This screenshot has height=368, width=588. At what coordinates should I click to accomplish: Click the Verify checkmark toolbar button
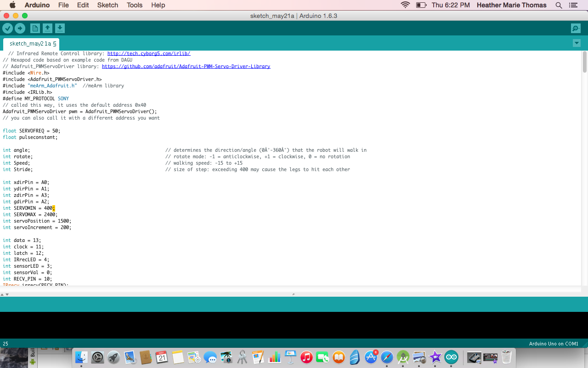coord(7,29)
